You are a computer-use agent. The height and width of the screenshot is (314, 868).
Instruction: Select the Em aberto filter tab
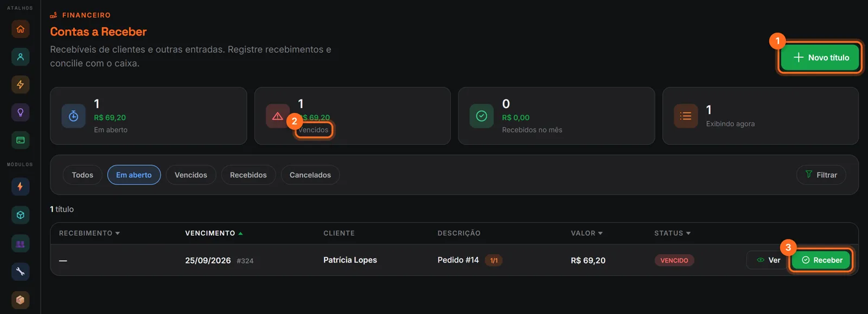coord(134,175)
